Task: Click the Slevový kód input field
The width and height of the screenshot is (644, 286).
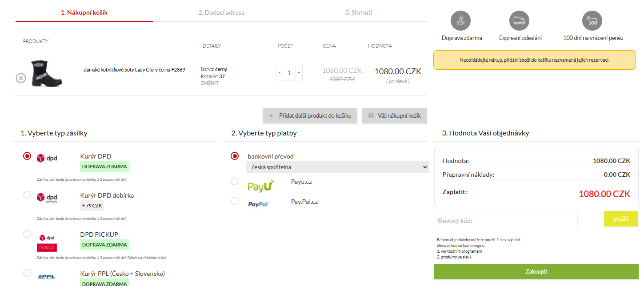Action: [x=505, y=220]
